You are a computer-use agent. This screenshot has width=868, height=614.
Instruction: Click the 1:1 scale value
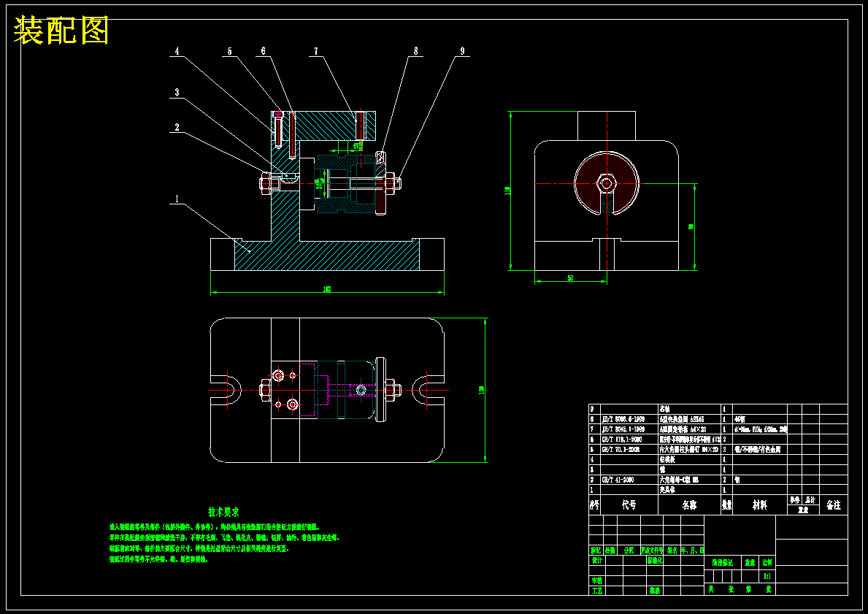point(767,576)
